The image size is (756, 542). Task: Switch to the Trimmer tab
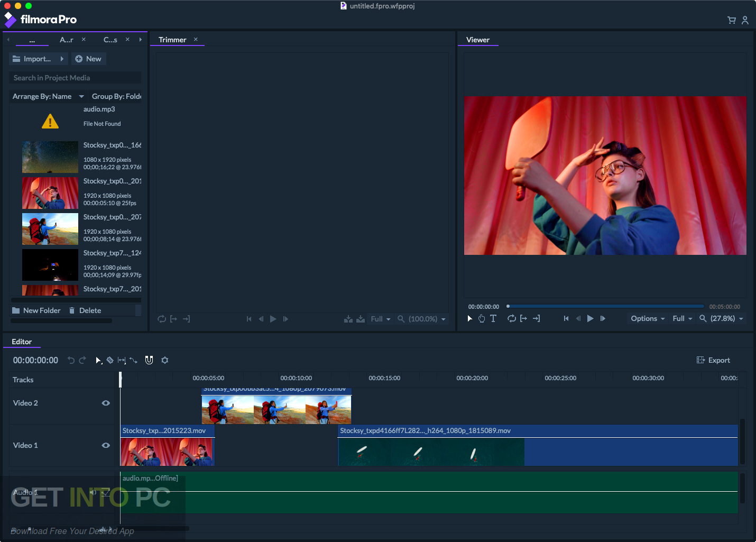pyautogui.click(x=172, y=40)
